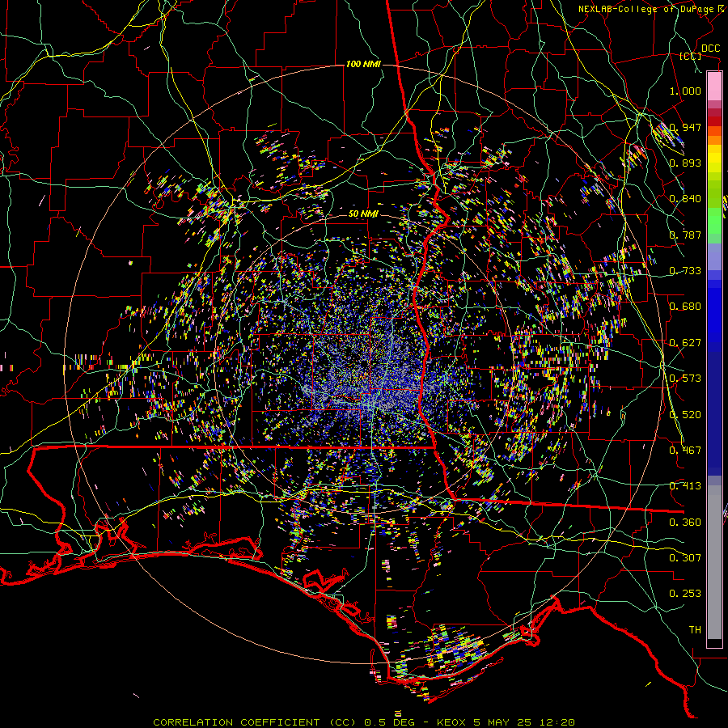
Task: Select the 0.413 scale label
Action: tap(685, 486)
